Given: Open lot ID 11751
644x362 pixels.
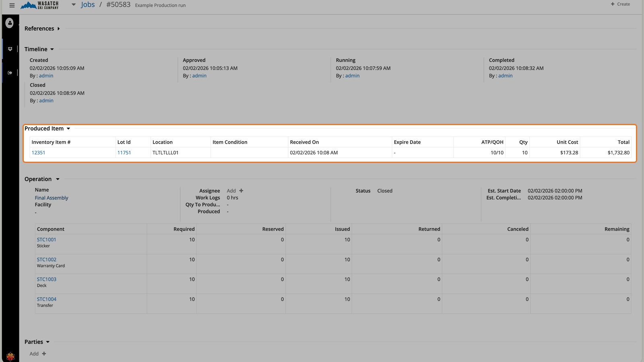Looking at the screenshot, I should pyautogui.click(x=124, y=153).
